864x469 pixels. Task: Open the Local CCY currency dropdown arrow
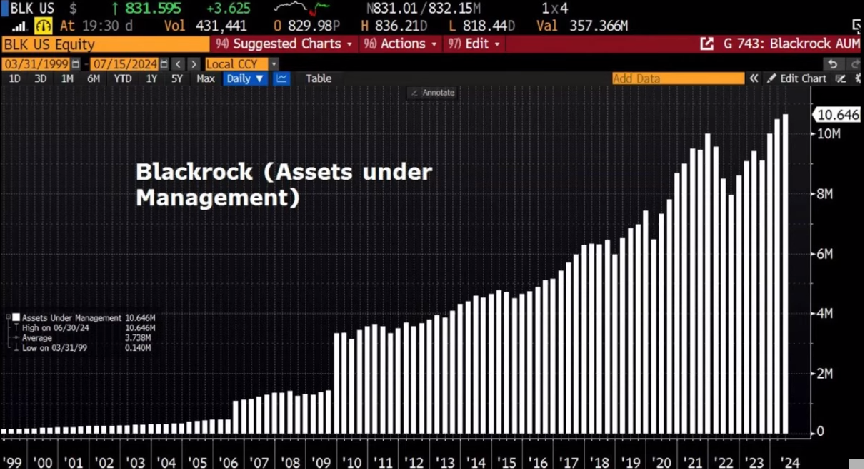tap(274, 64)
